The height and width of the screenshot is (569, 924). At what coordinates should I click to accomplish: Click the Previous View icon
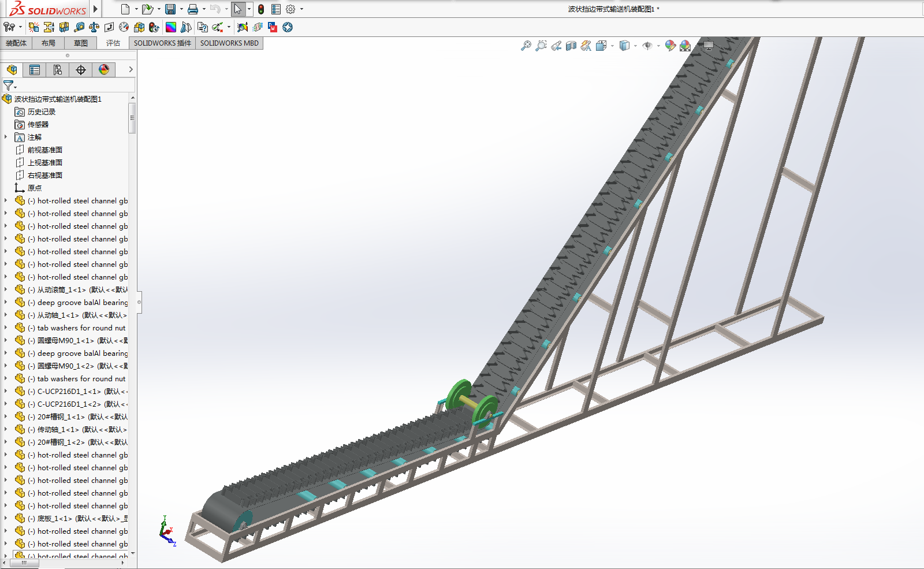point(556,46)
